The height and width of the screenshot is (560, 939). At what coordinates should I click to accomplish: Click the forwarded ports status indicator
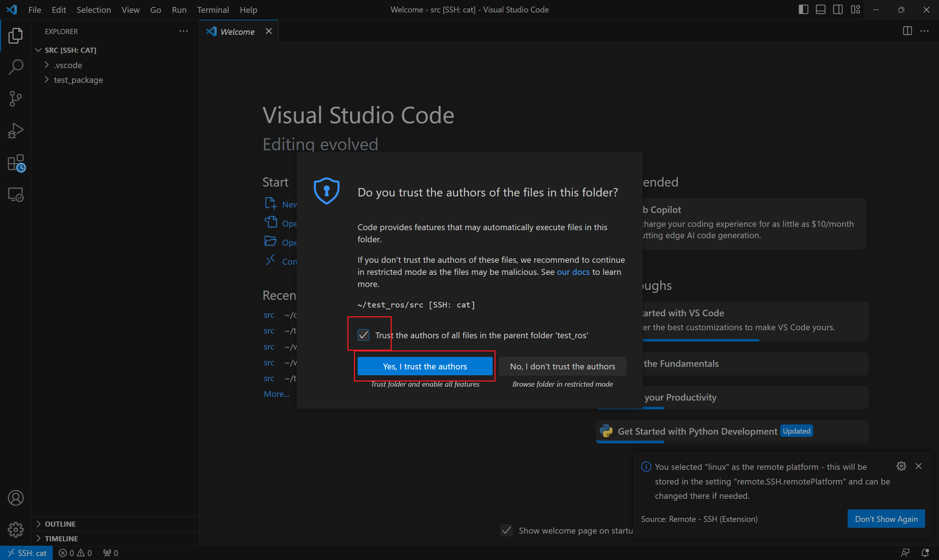pos(111,553)
